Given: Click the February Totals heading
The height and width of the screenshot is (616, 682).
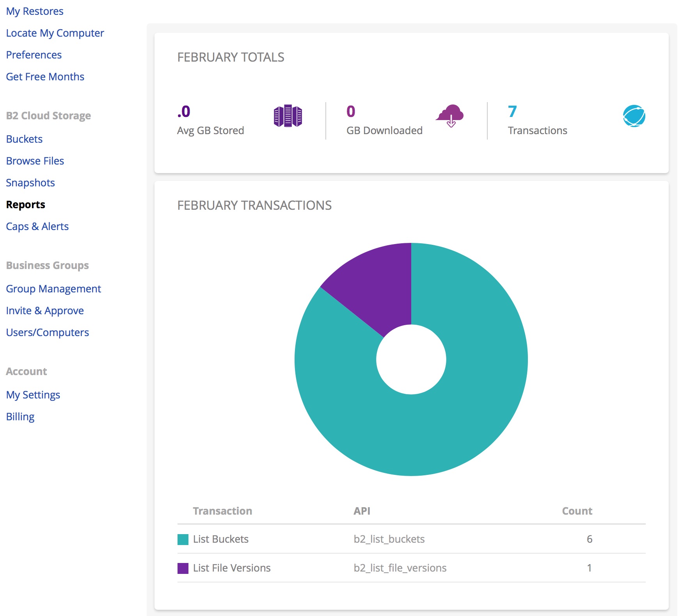Looking at the screenshot, I should [x=231, y=57].
